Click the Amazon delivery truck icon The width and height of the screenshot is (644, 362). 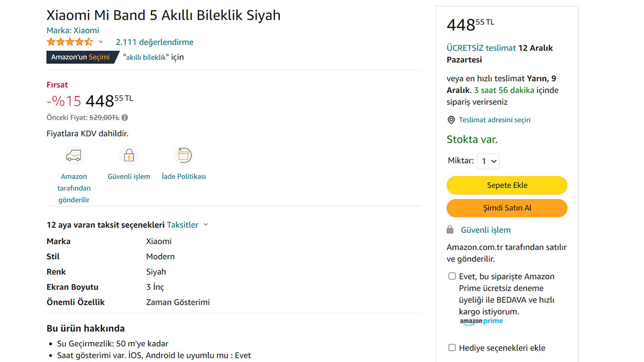click(73, 155)
